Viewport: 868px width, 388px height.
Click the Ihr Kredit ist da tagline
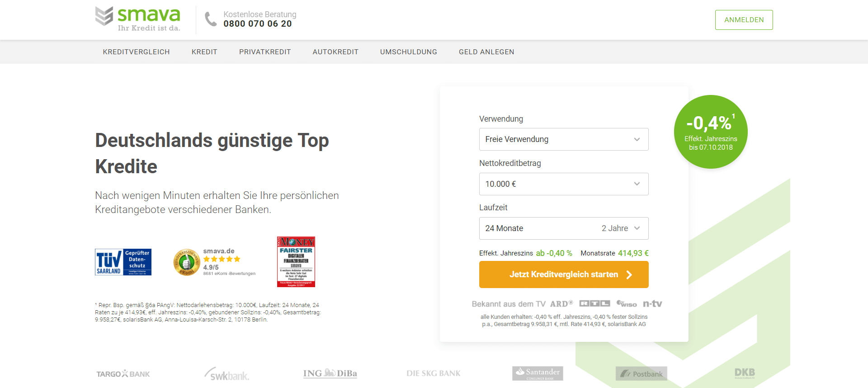(149, 28)
